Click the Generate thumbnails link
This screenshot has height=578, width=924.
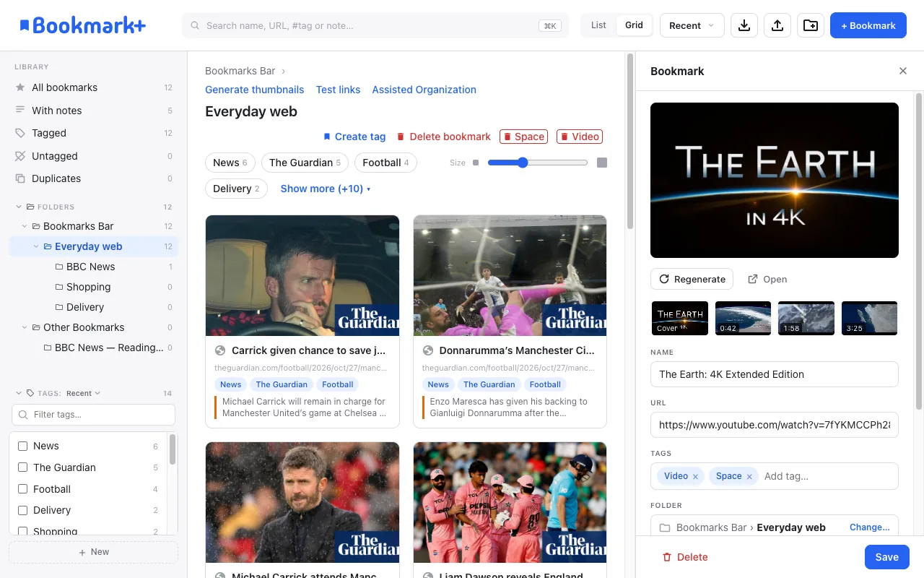click(x=255, y=90)
